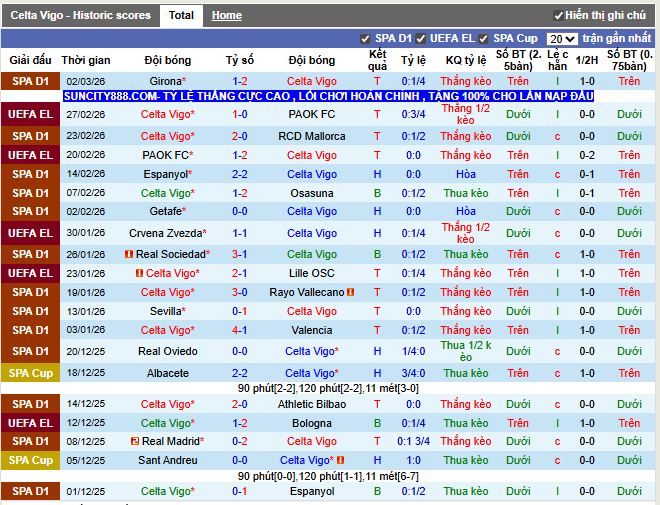Open the Crvena Zvezda team link
Image resolution: width=660 pixels, height=505 pixels.
(x=167, y=232)
